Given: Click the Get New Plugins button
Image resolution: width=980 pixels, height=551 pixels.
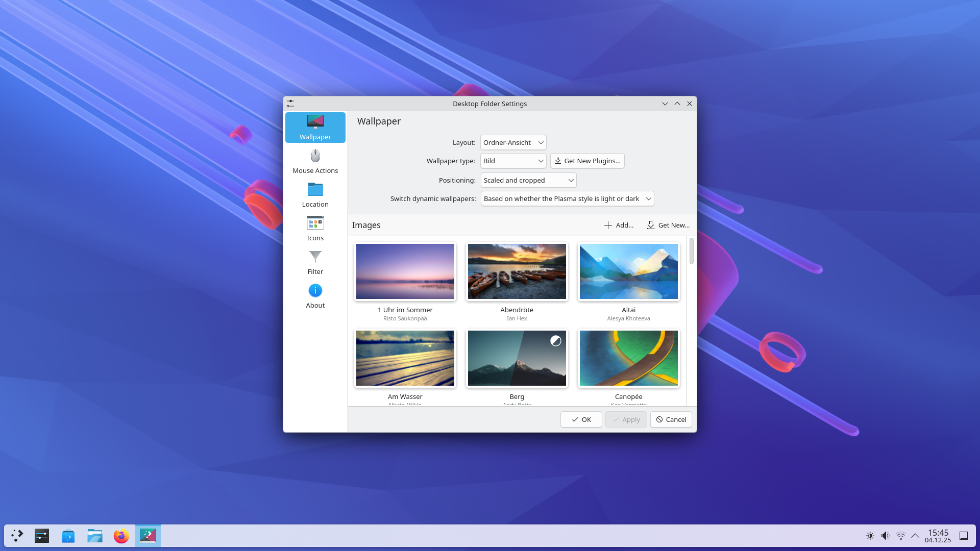Looking at the screenshot, I should (587, 161).
